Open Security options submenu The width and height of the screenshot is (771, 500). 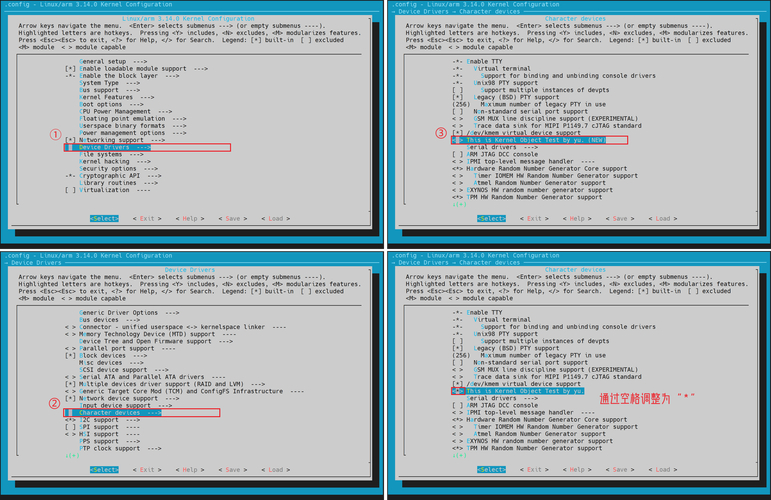pos(119,169)
